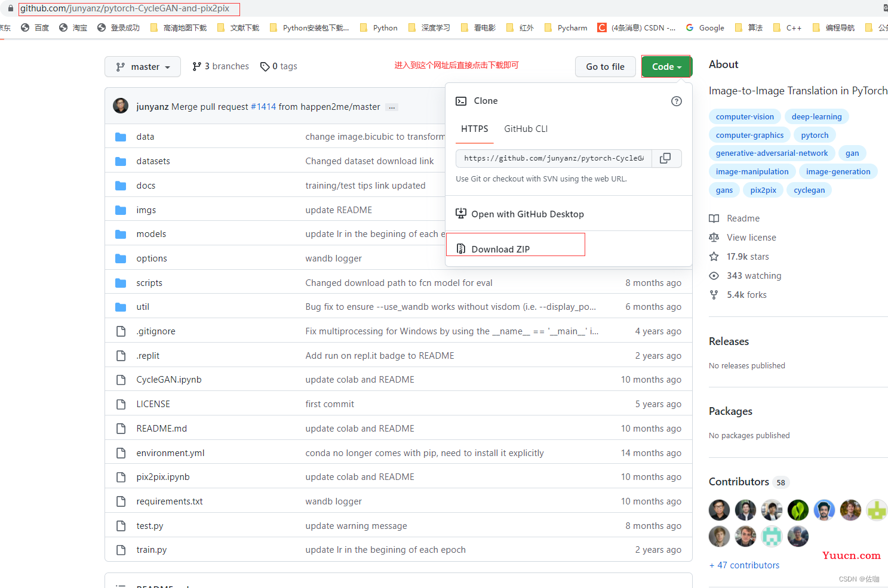Click the Go to file button
Image resolution: width=888 pixels, height=588 pixels.
pos(605,67)
